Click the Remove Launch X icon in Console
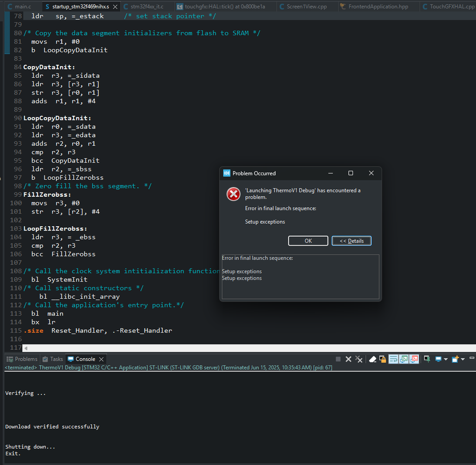Viewport: 476px width, 465px height. coord(348,359)
